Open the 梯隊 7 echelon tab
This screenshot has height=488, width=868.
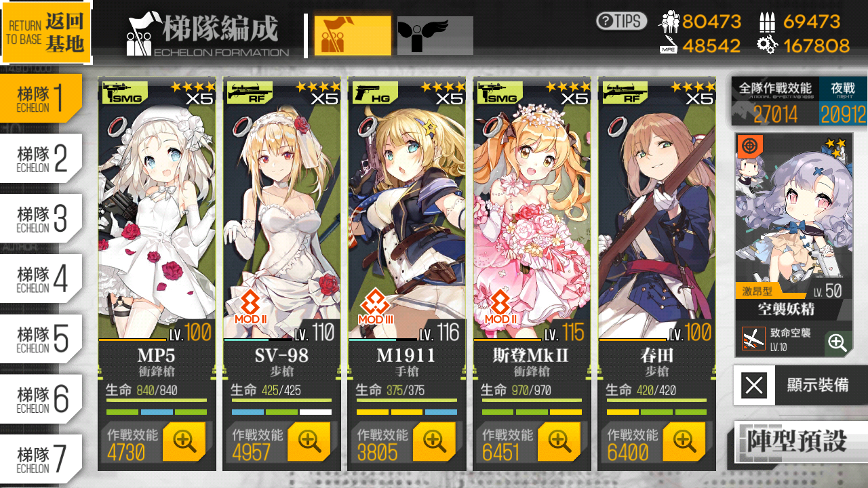click(x=41, y=459)
